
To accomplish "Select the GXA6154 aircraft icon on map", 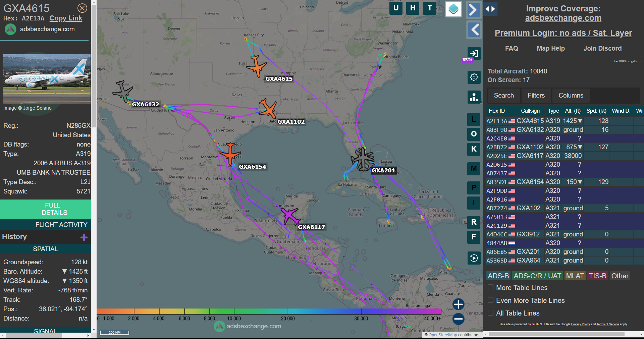I will click(230, 154).
